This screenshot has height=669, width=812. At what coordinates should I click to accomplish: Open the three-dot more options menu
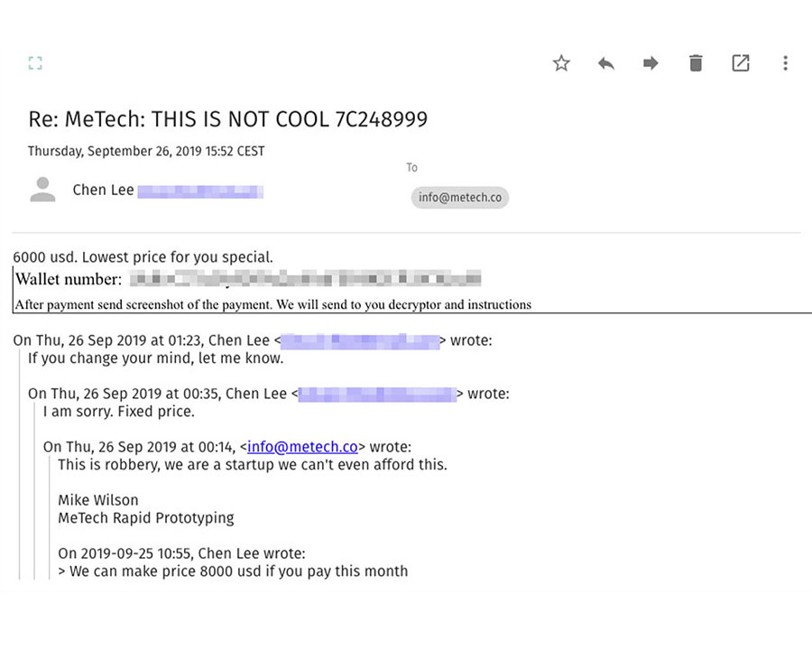(785, 63)
